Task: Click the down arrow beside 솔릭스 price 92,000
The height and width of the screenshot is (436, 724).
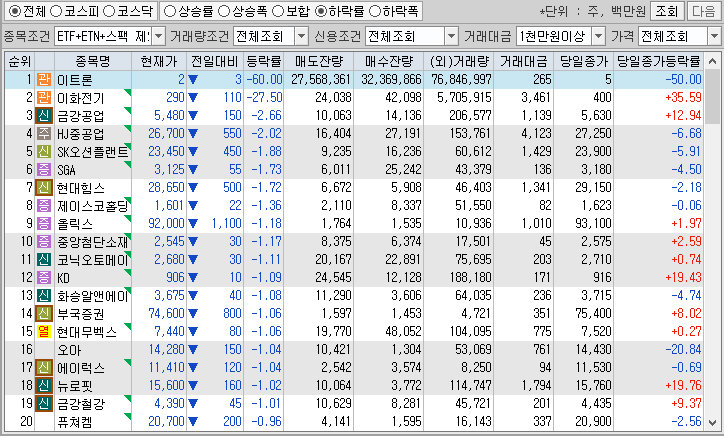Action: click(193, 224)
